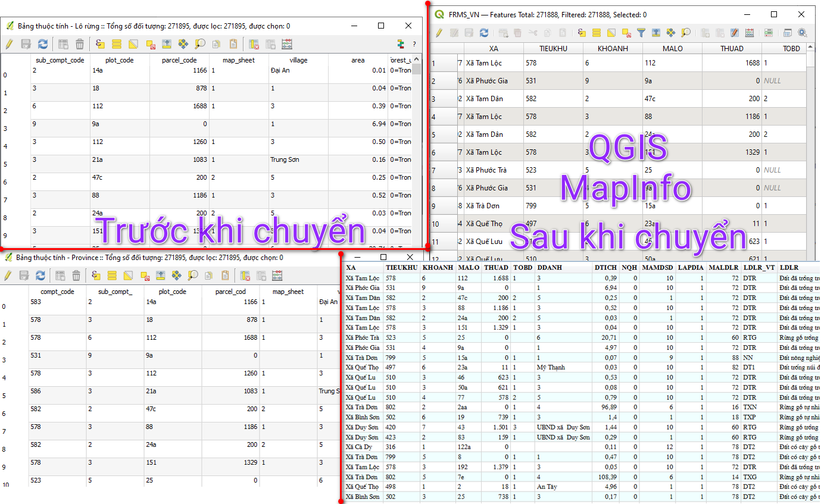
Task: Click the upward arrow of the FRMS_VN scrollbar
Action: (x=810, y=48)
